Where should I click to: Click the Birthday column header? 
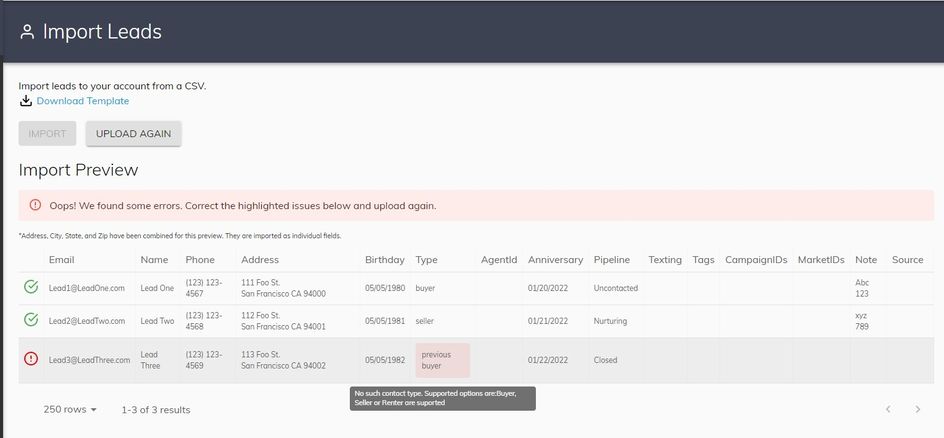point(385,260)
